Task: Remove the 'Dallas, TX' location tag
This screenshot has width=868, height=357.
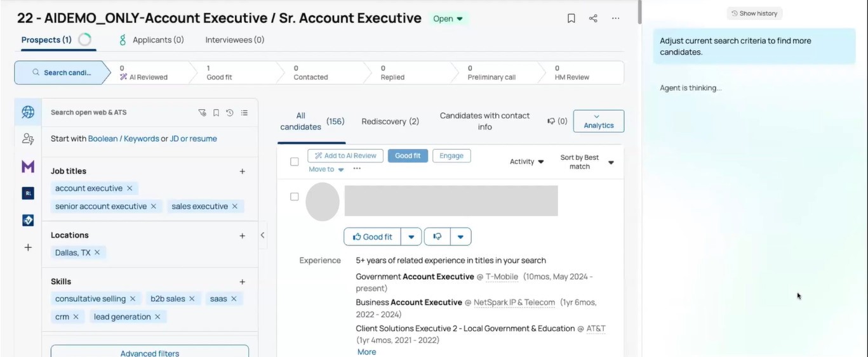Action: 97,252
